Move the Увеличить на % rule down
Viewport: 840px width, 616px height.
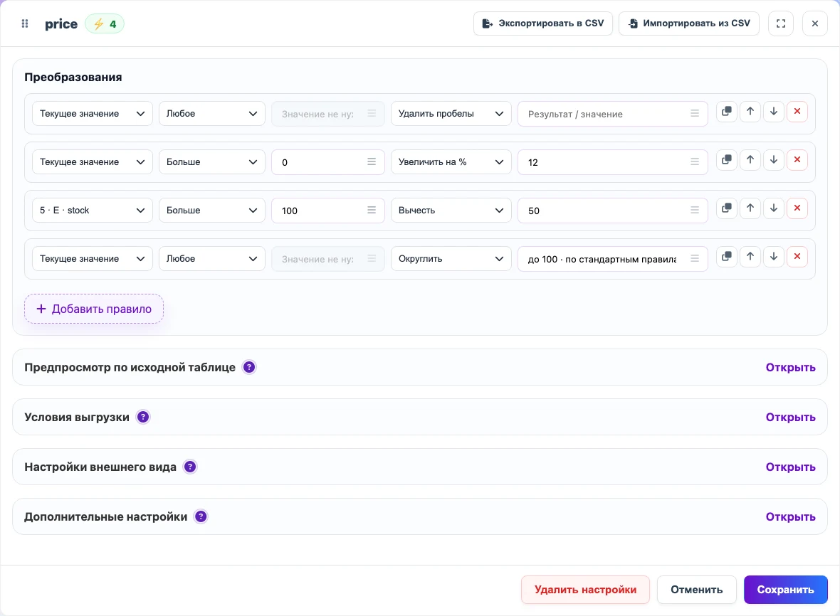point(774,159)
